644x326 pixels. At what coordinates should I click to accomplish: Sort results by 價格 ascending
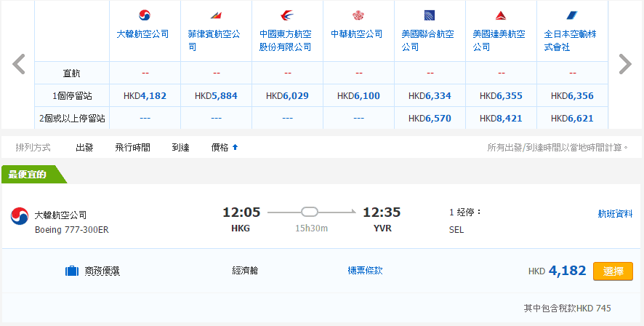(x=224, y=148)
